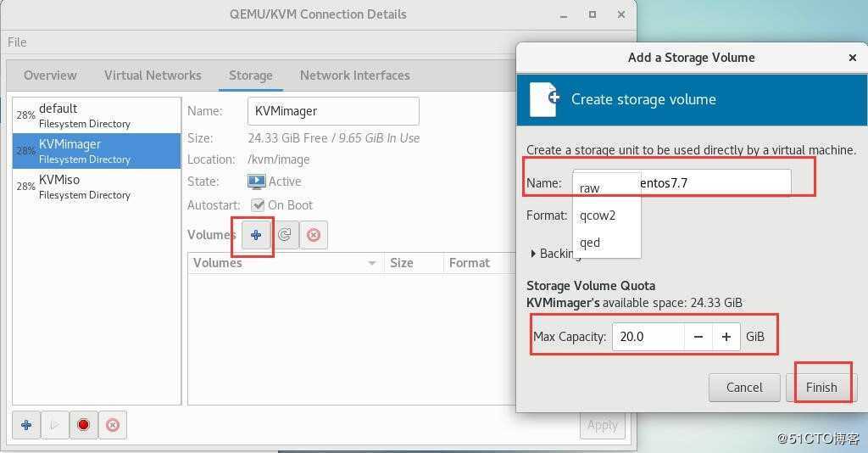Click the add new volume plus icon
Screen dimensions: 868x453
pyautogui.click(x=256, y=235)
